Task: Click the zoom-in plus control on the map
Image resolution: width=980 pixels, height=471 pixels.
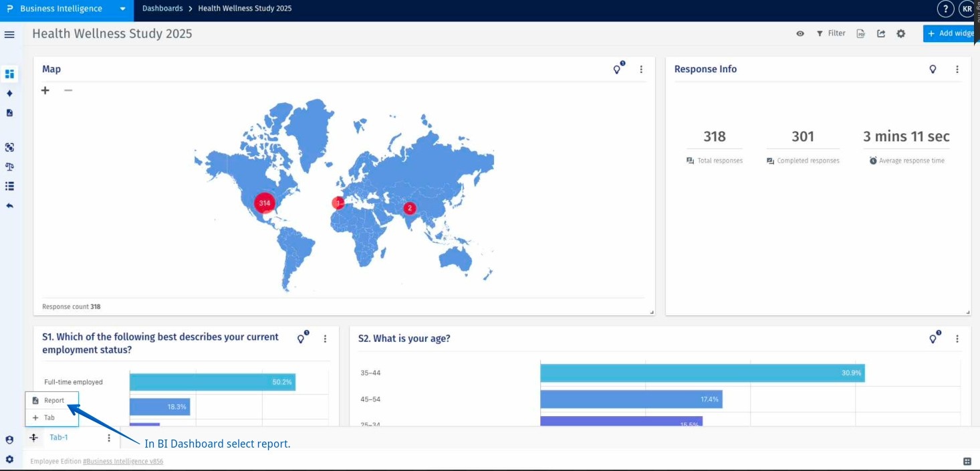Action: (45, 90)
